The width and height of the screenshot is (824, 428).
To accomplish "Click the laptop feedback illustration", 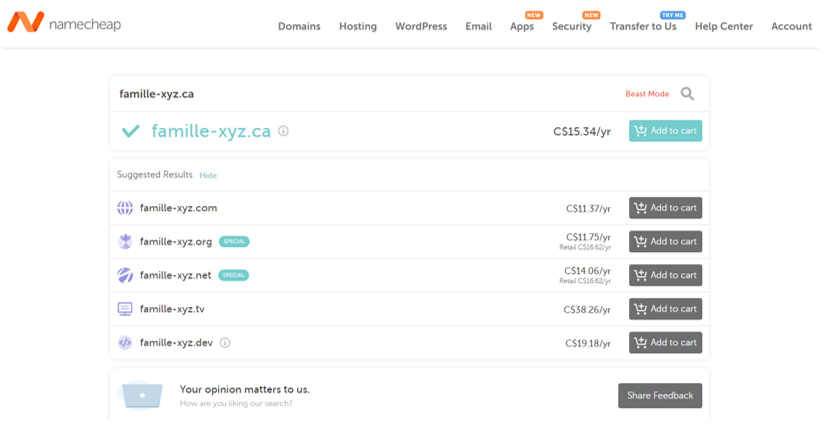I will click(x=142, y=395).
